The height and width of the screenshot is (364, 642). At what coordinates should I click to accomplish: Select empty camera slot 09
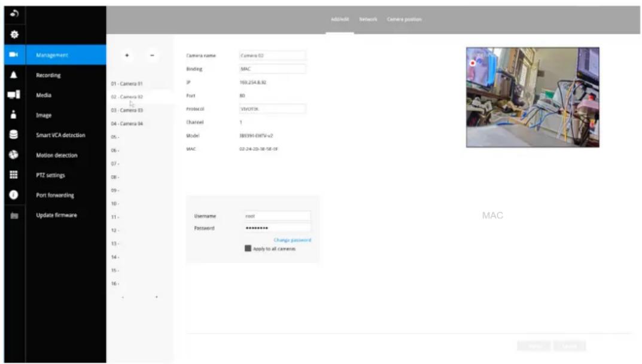(x=115, y=190)
